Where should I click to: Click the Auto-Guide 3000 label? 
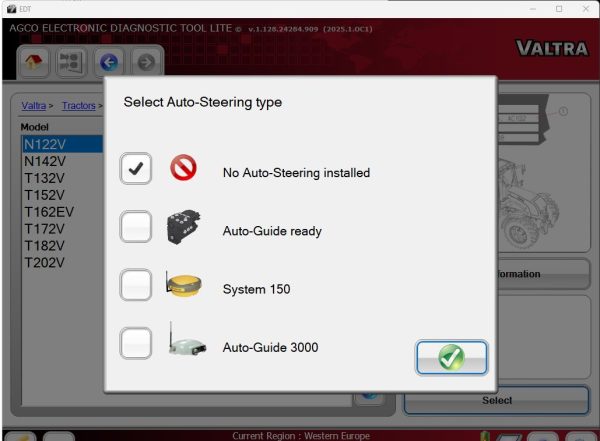[270, 347]
